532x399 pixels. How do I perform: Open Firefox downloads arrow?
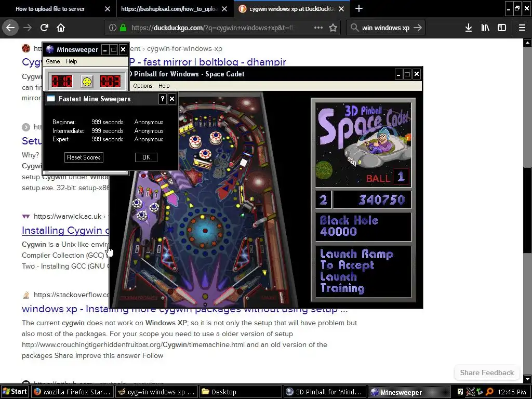pyautogui.click(x=469, y=28)
